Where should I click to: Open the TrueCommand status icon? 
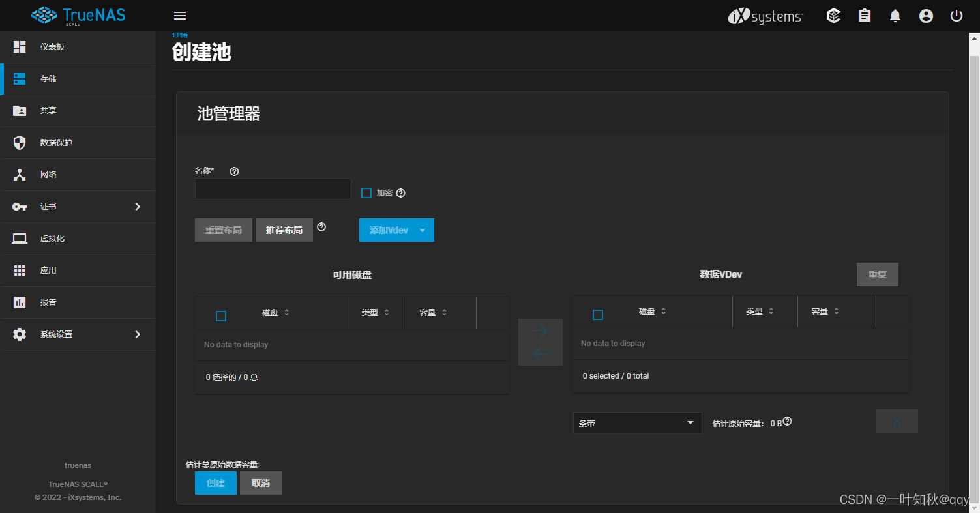tap(833, 16)
